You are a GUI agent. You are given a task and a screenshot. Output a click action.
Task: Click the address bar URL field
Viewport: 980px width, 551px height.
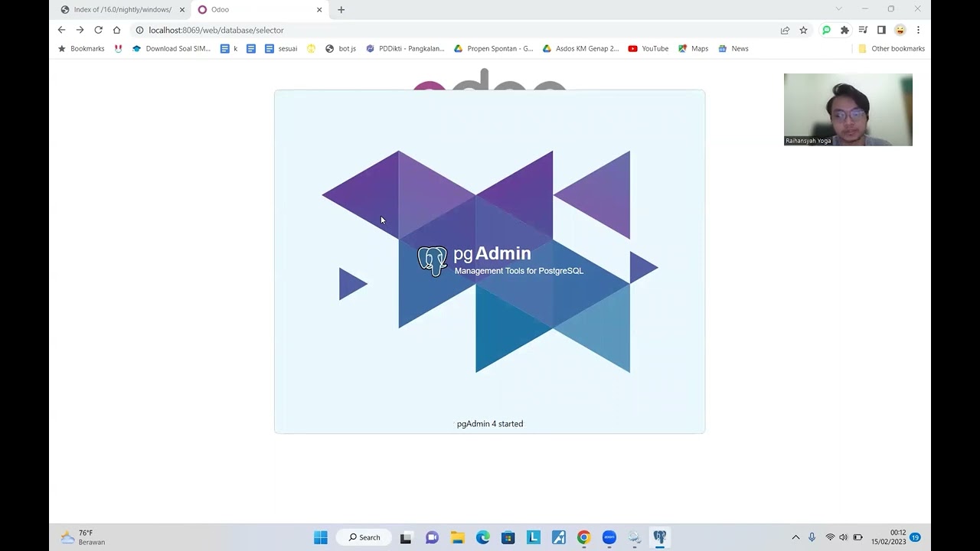459,30
